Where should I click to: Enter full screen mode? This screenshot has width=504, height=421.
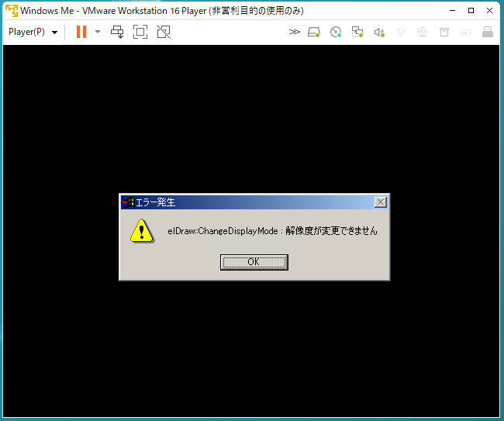click(x=140, y=32)
